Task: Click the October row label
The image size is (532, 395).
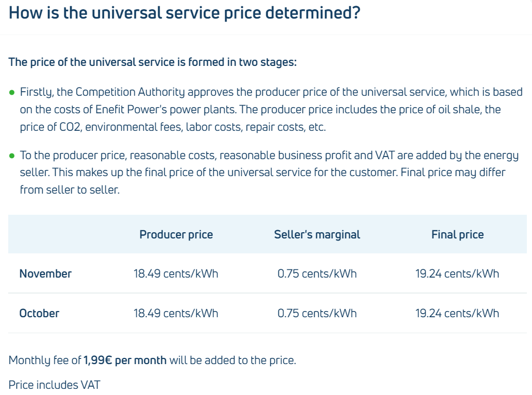Action: (39, 313)
